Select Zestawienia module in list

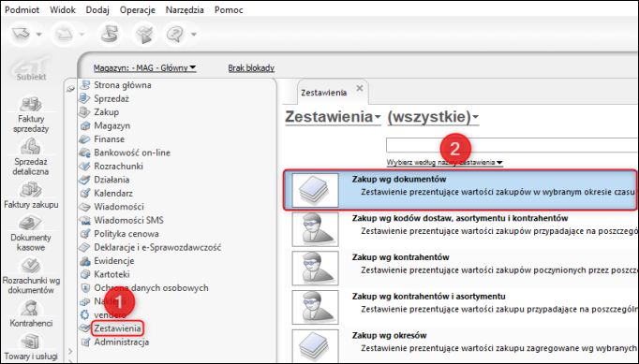tap(117, 328)
